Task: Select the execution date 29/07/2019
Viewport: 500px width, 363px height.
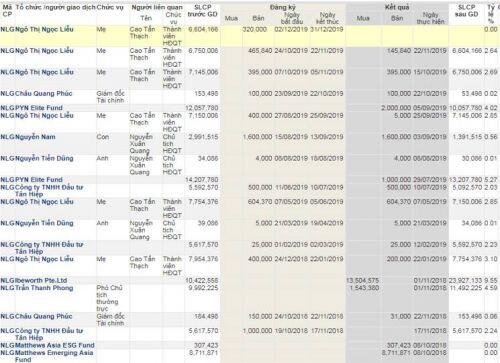Action: point(430,179)
